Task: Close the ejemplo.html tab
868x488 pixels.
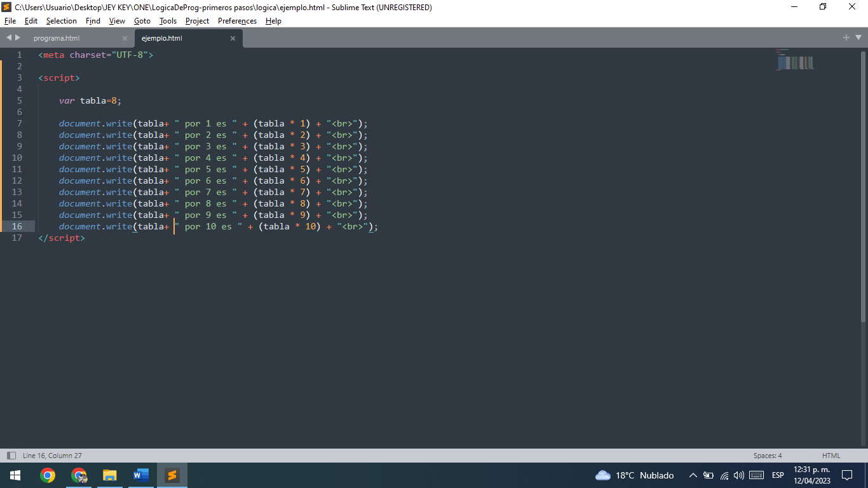Action: coord(233,38)
